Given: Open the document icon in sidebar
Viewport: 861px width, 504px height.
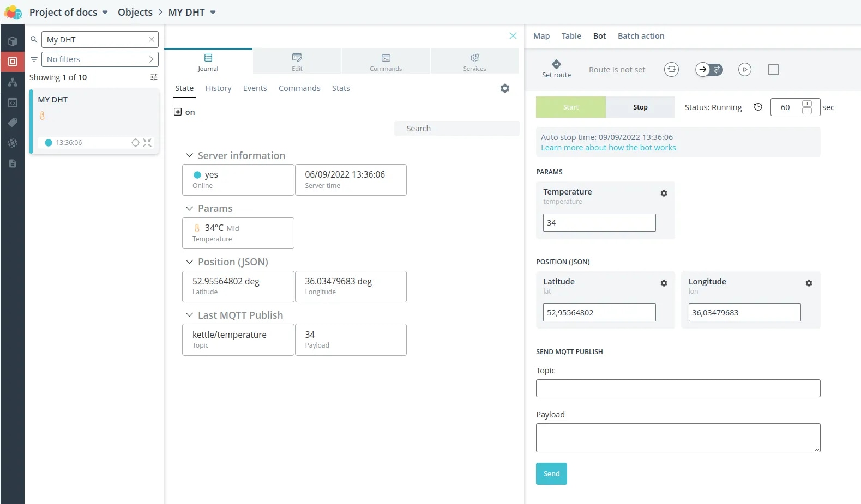Looking at the screenshot, I should click(13, 163).
